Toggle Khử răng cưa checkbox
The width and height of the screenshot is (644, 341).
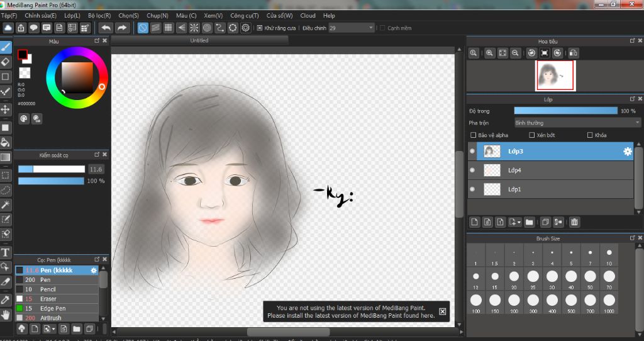click(260, 28)
